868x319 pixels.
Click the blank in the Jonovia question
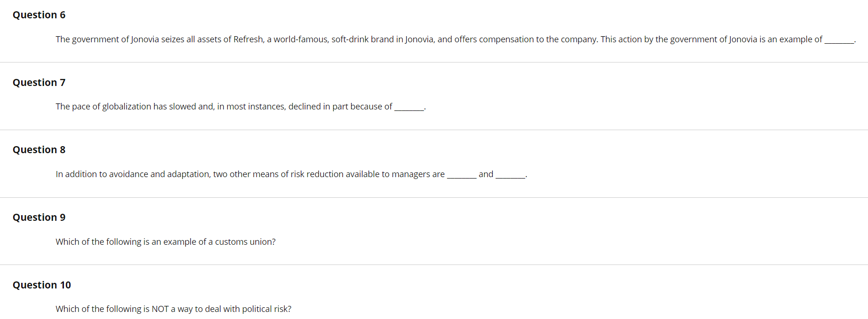pyautogui.click(x=839, y=40)
